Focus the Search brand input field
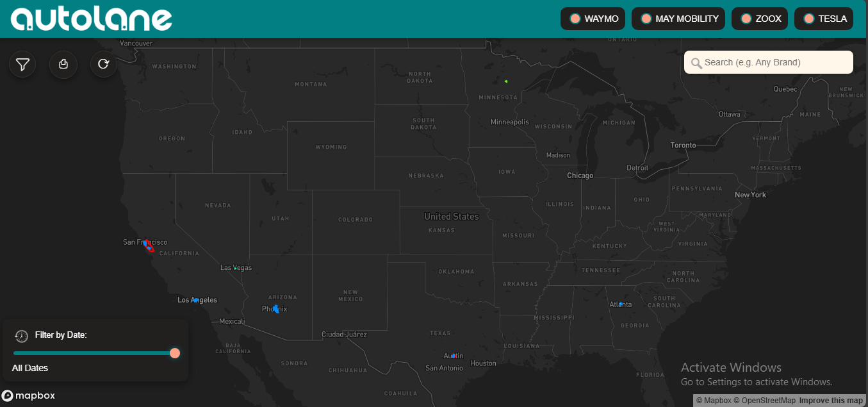Viewport: 868px width, 407px height. coord(769,62)
